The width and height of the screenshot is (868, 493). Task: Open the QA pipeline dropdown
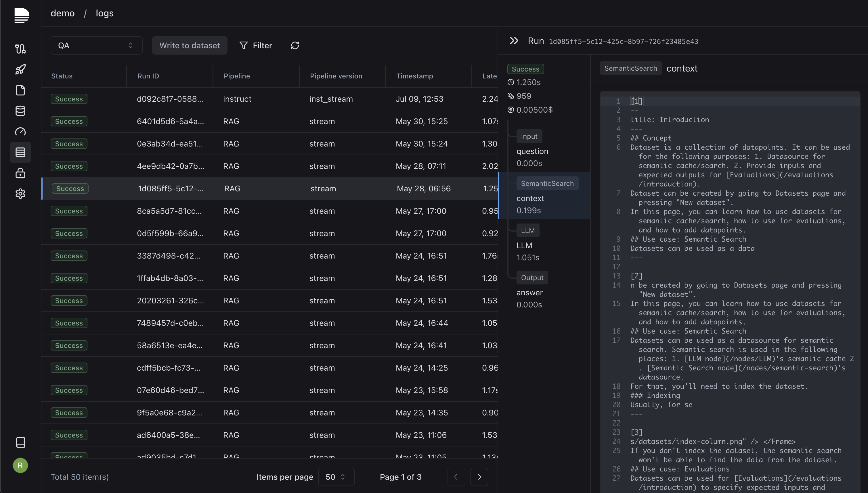point(96,45)
